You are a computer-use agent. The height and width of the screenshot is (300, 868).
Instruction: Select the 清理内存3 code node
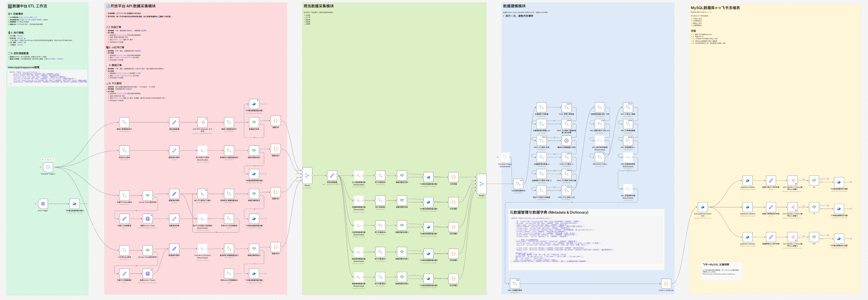tap(275, 247)
